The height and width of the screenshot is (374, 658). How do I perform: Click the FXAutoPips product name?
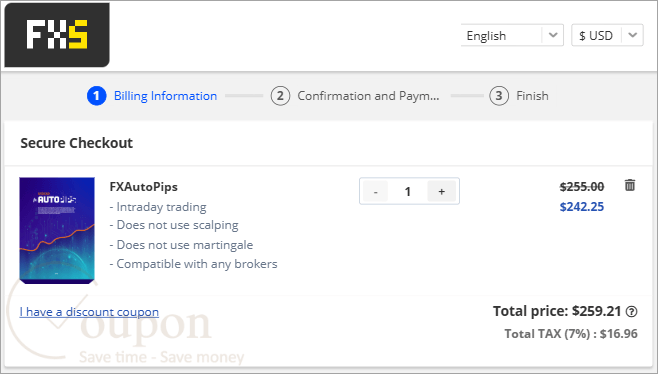pyautogui.click(x=144, y=187)
